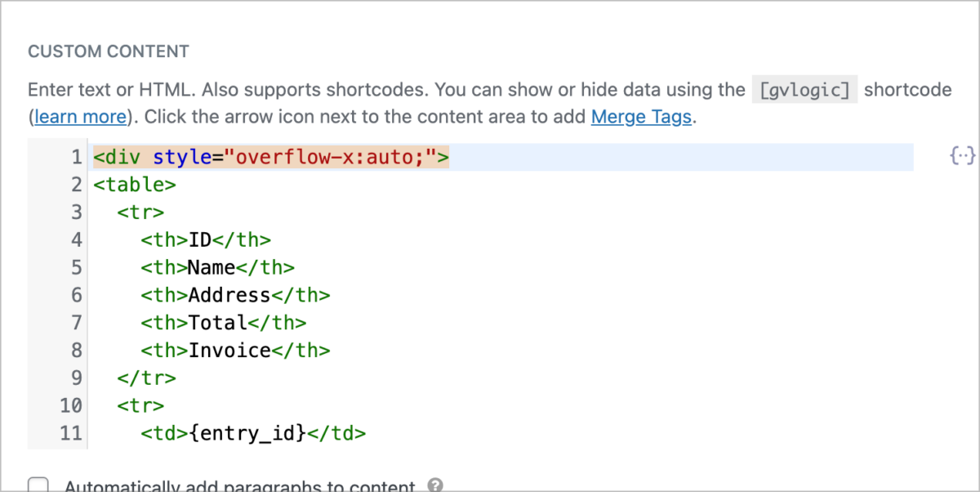The width and height of the screenshot is (980, 492).
Task: Click the gvlogic shortcode label
Action: [x=804, y=90]
